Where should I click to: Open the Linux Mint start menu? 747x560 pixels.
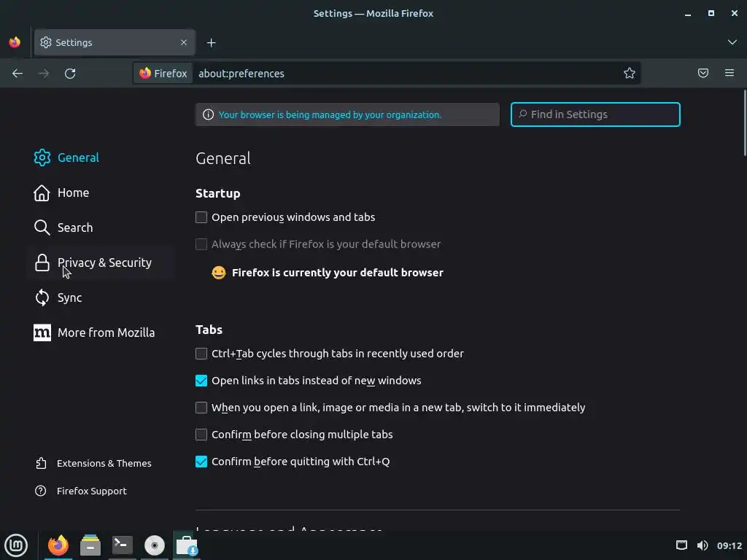point(16,545)
